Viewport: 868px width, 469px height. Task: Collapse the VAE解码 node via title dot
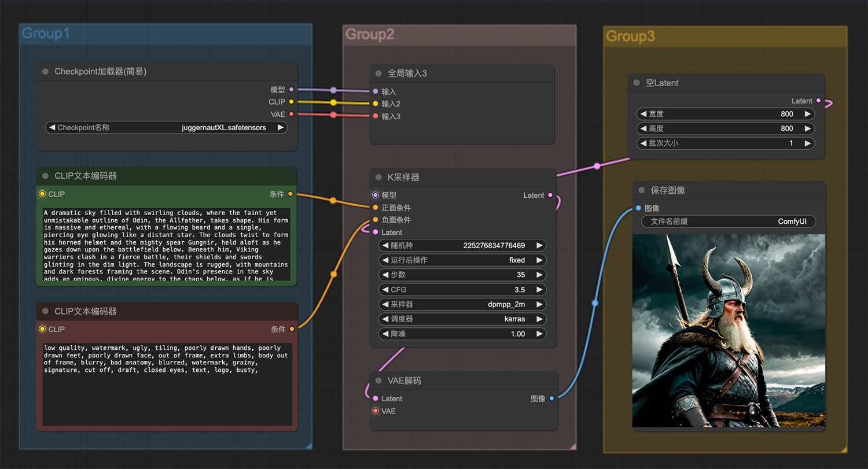click(378, 381)
